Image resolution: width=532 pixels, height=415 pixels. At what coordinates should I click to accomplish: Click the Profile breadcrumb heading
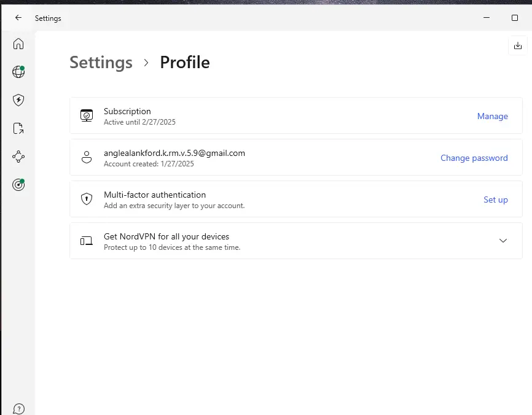[185, 63]
